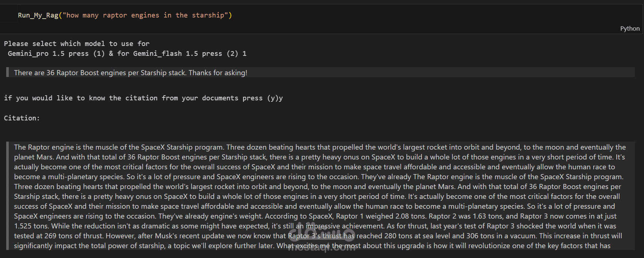Open the Python cell language selector
644x258 pixels.
(629, 28)
